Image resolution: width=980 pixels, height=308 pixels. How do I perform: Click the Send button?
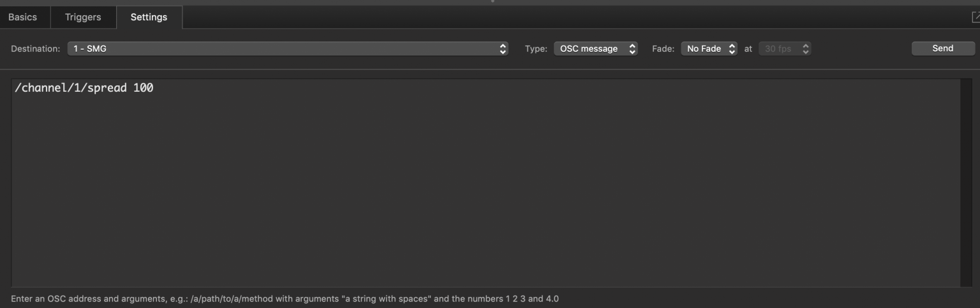click(x=943, y=48)
